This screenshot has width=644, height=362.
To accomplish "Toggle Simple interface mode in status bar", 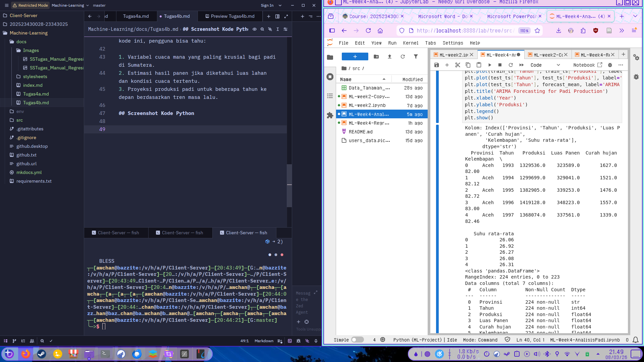I will tap(358, 340).
